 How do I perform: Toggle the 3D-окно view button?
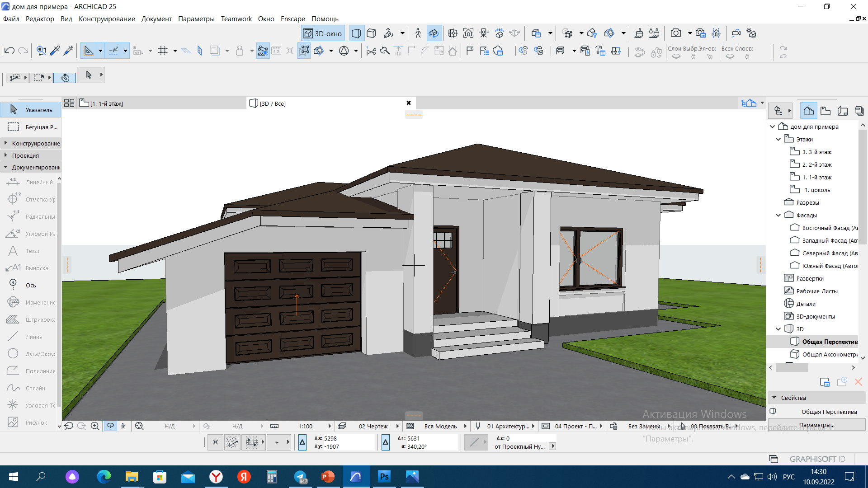323,33
